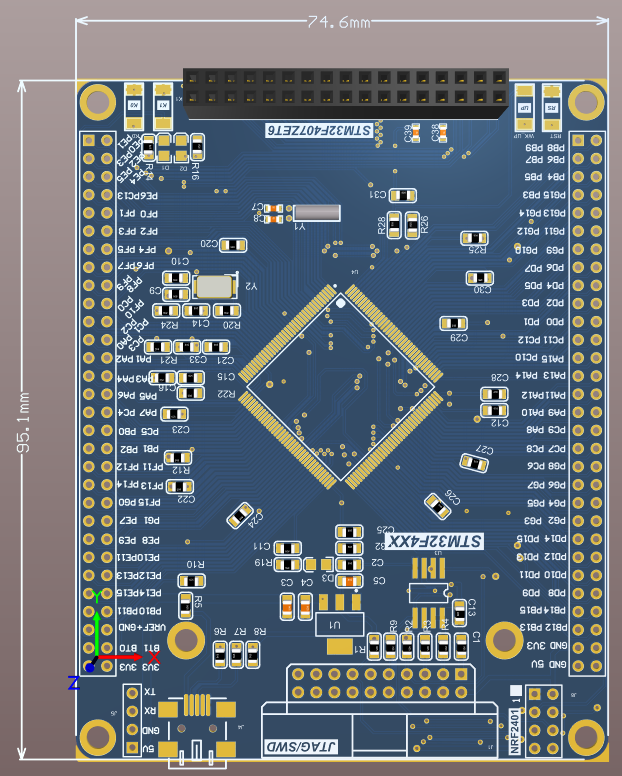Select resistor R24
Image resolution: width=622 pixels, height=776 pixels.
(166, 311)
